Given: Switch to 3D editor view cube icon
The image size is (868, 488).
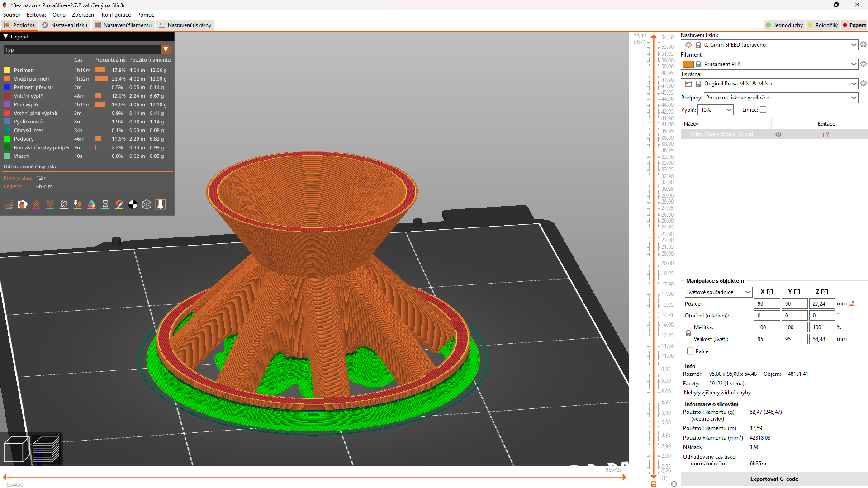Looking at the screenshot, I should (16, 449).
